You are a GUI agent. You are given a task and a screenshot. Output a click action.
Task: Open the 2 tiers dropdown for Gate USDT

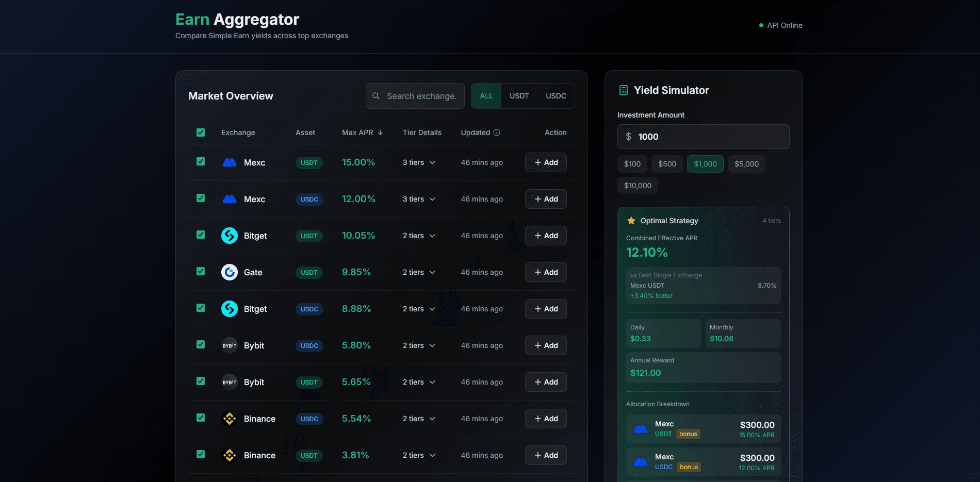[419, 272]
